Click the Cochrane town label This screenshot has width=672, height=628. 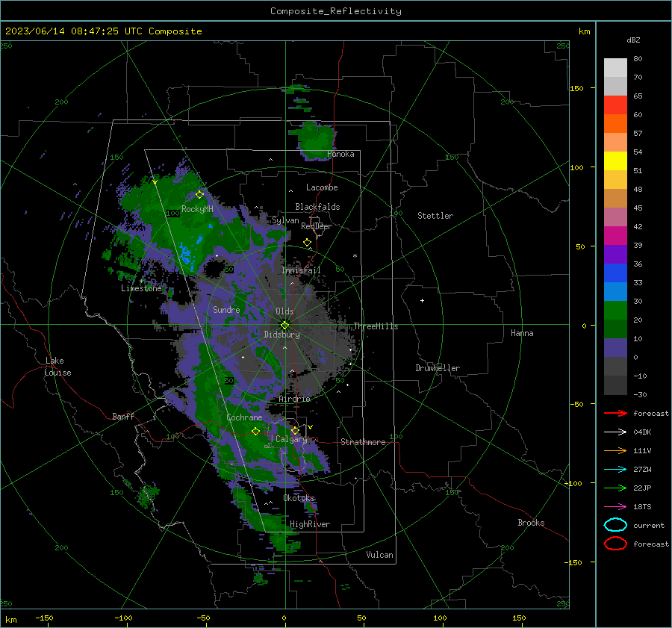(244, 417)
